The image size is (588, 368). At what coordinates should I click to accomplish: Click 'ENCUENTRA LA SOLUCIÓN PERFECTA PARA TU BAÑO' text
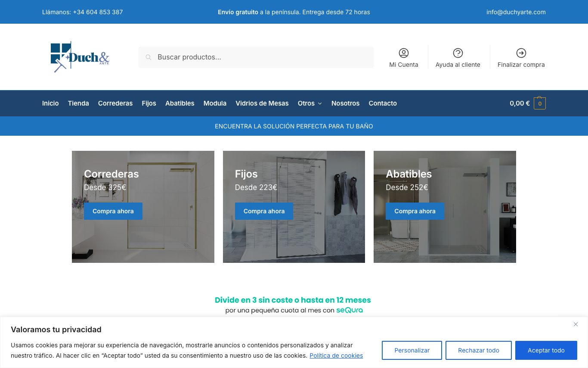[294, 126]
